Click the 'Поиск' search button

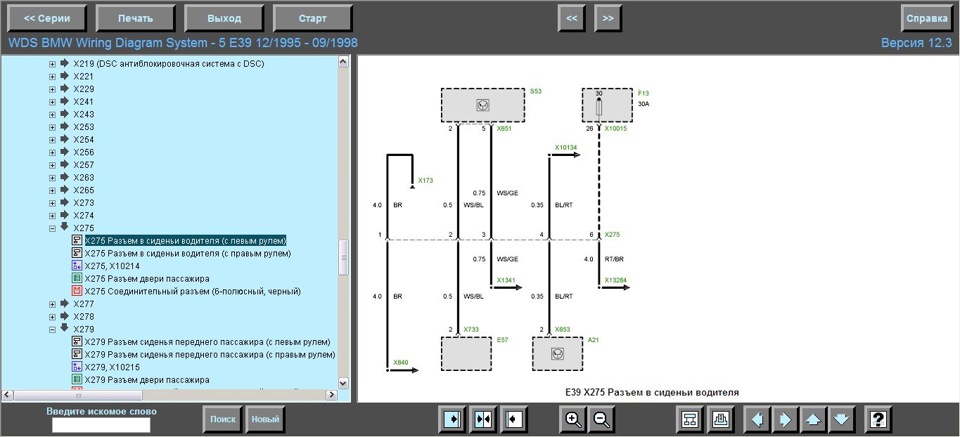coord(223,419)
